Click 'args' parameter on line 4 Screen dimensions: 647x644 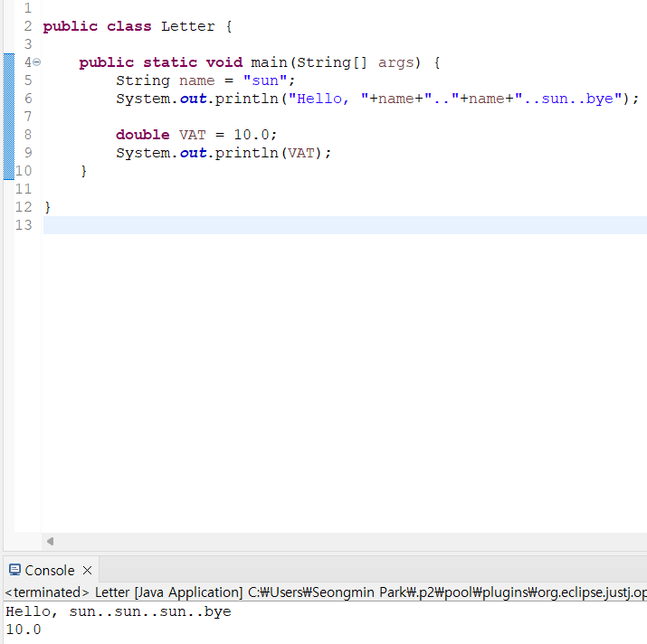(395, 62)
